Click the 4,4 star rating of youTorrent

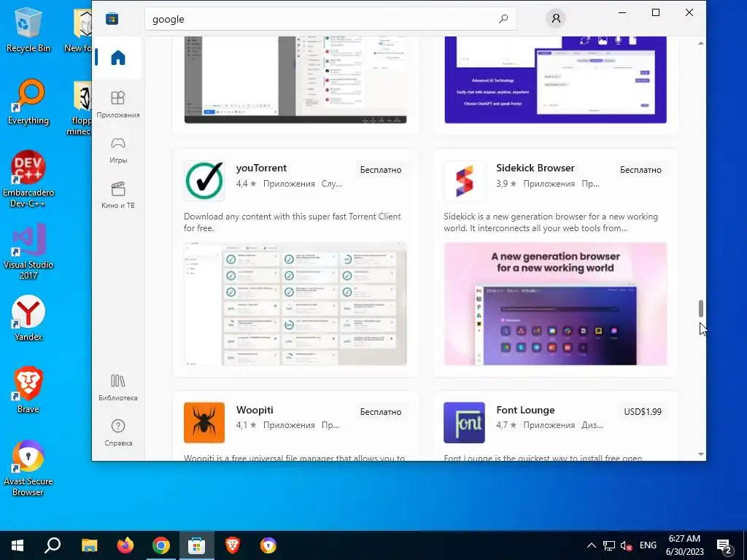(247, 184)
